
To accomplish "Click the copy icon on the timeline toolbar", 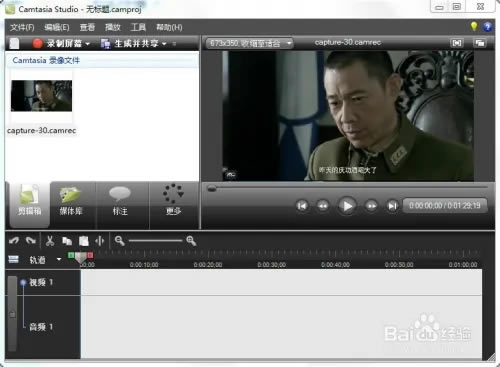I will click(67, 241).
